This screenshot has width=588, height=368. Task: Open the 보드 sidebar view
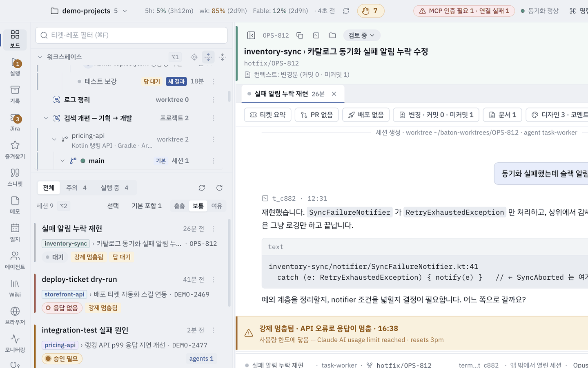point(15,40)
